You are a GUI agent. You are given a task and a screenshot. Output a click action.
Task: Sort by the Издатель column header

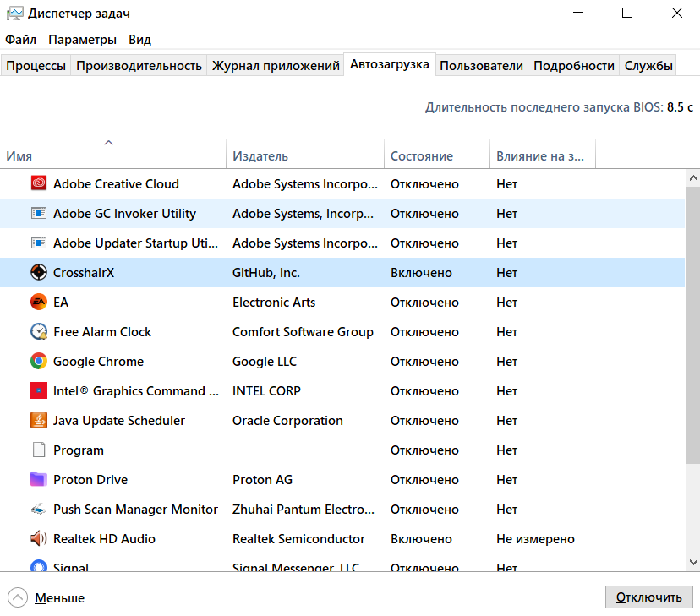click(x=305, y=154)
